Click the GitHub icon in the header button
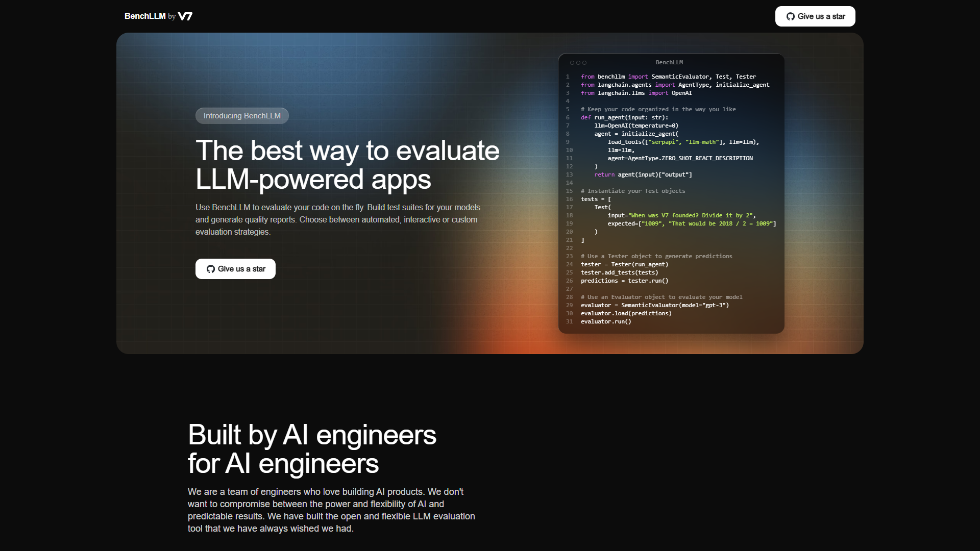This screenshot has height=551, width=980. coord(790,16)
